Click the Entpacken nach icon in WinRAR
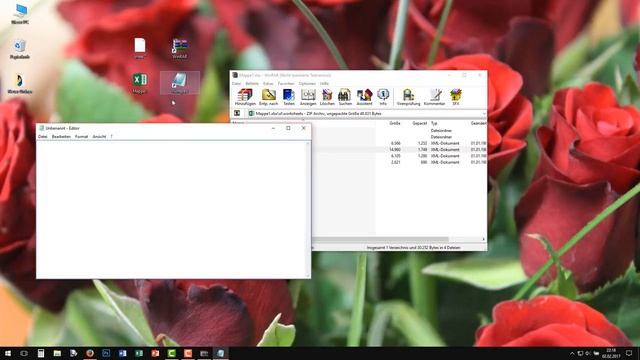640x360 pixels. point(268,97)
